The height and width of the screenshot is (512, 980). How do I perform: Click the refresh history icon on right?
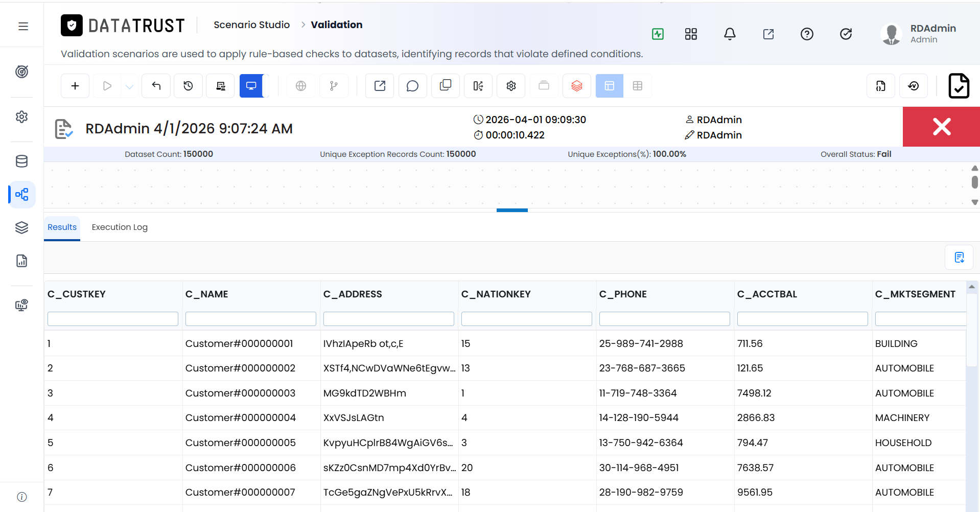pos(914,86)
